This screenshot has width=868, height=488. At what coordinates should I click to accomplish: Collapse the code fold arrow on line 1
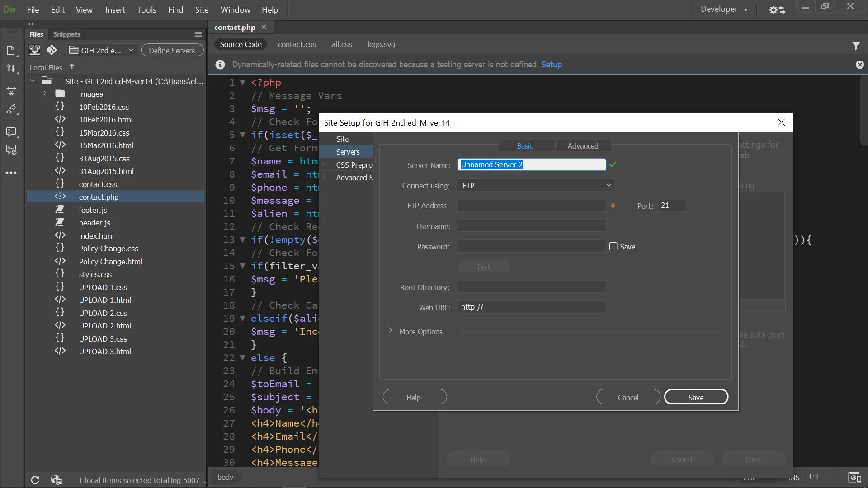pos(243,83)
